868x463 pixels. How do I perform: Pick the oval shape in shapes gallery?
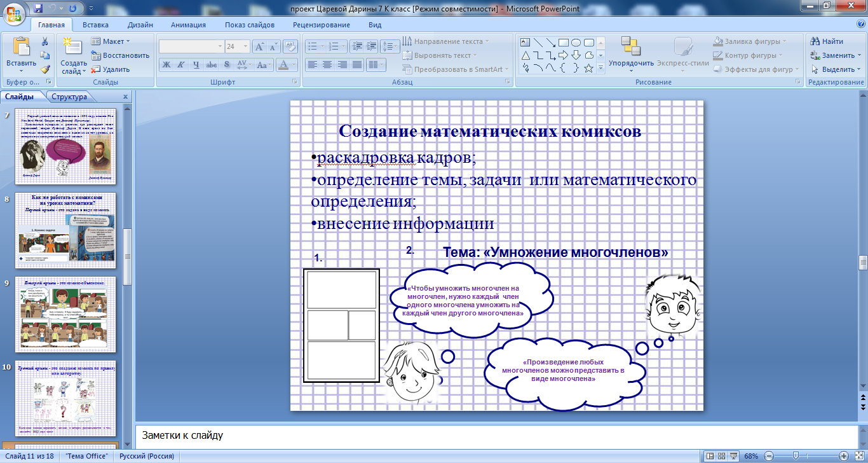click(x=576, y=43)
